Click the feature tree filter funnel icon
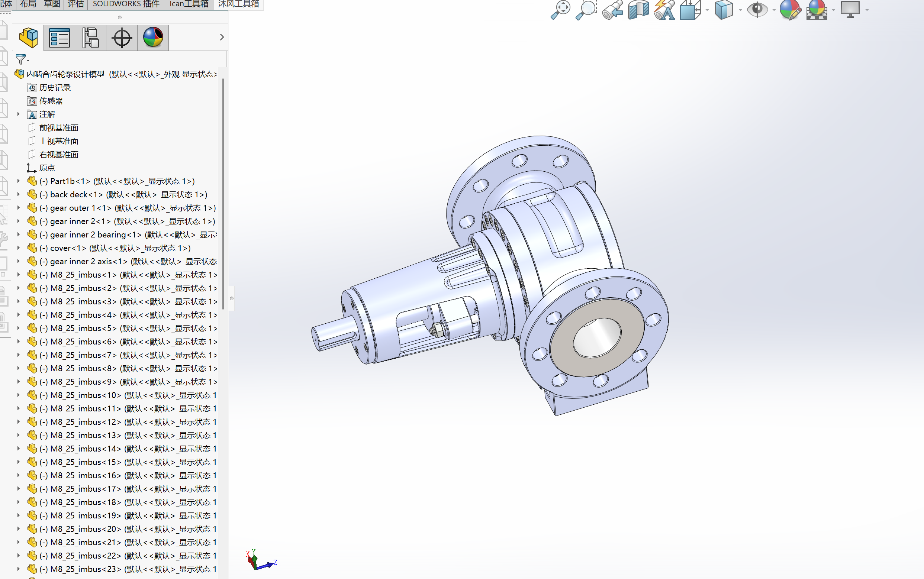The image size is (924, 579). 21,59
